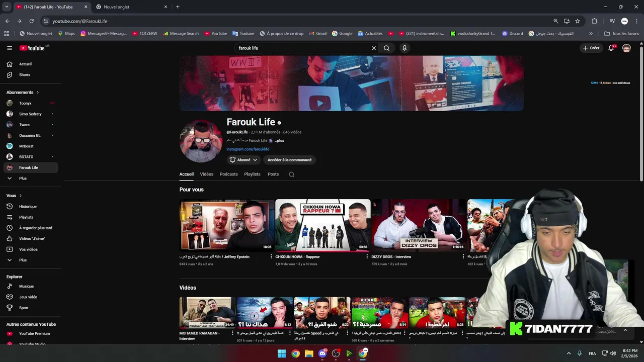Open the Discord bookmark
This screenshot has width=644, height=362.
tap(512, 34)
